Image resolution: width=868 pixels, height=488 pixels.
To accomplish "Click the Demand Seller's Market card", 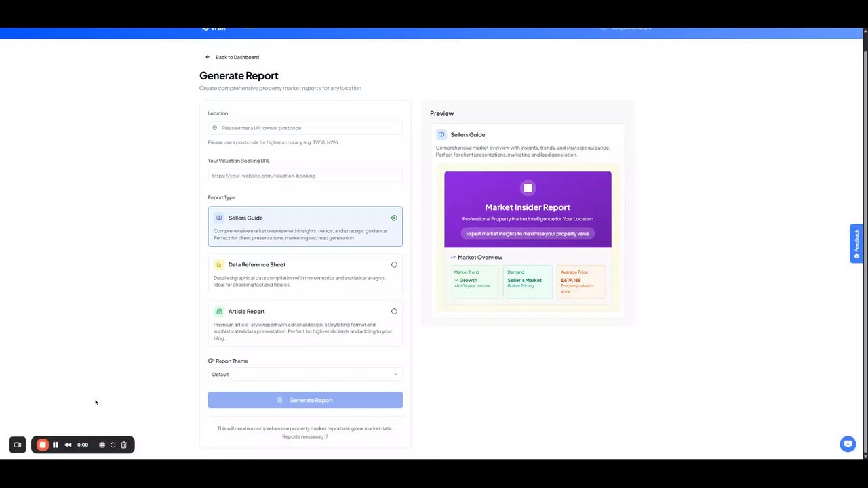I will coord(528,281).
